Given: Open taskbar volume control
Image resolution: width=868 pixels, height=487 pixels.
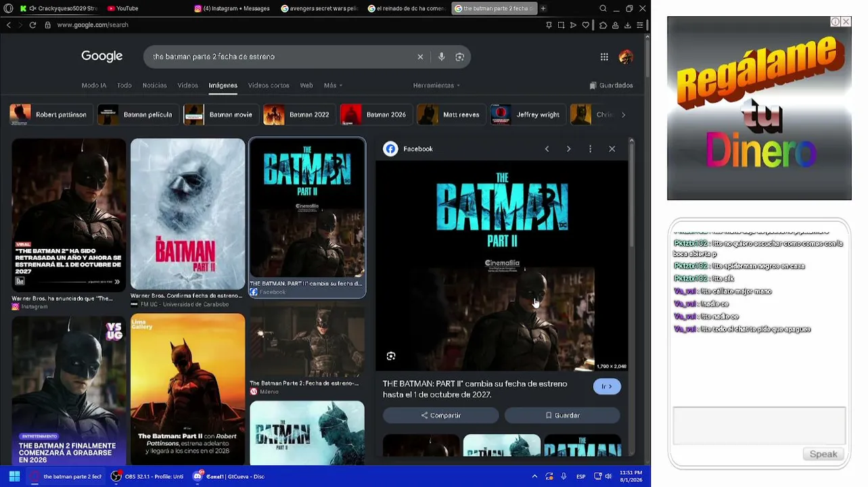Looking at the screenshot, I should (608, 476).
